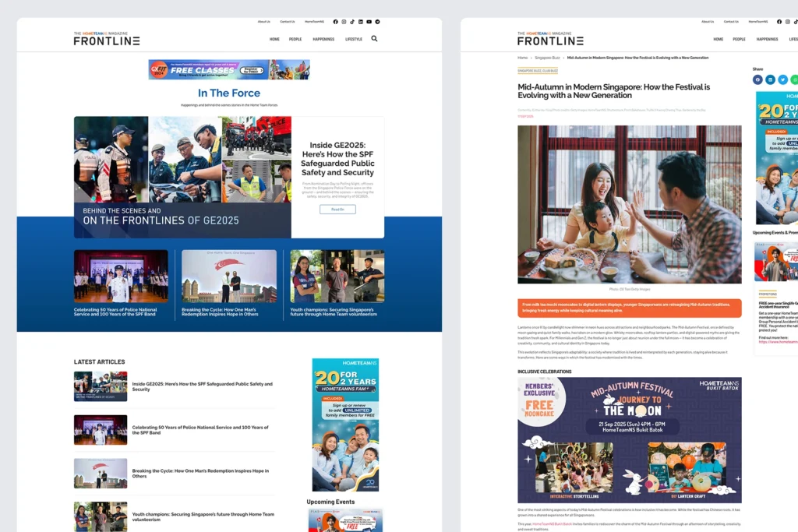Image resolution: width=798 pixels, height=532 pixels.
Task: Open the Telegram icon in the homepage header
Action: pyautogui.click(x=377, y=22)
